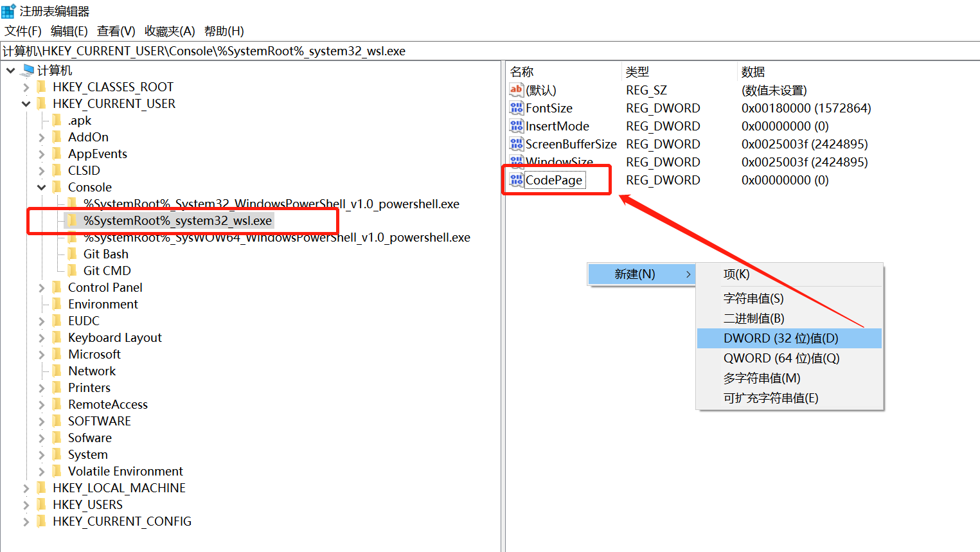Click the string value icon for (默认)
Image resolution: width=980 pixels, height=552 pixels.
click(517, 90)
